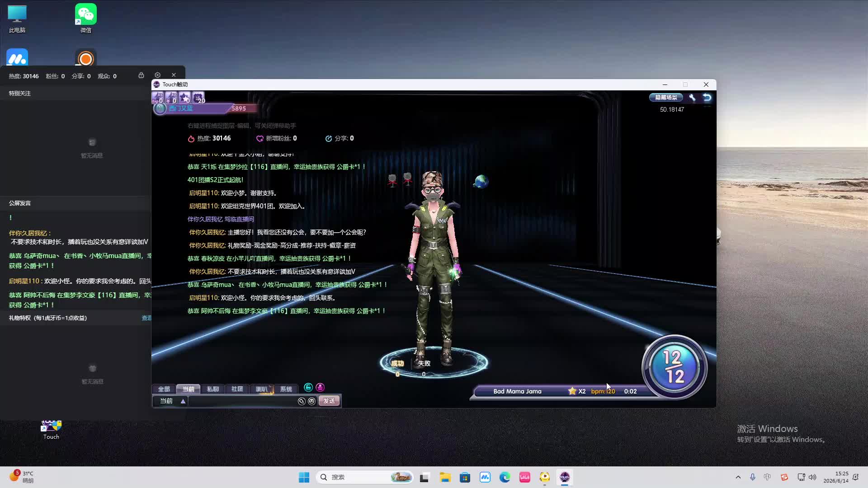
Task: Open the 微信 WeChat desktop icon
Action: tap(86, 19)
